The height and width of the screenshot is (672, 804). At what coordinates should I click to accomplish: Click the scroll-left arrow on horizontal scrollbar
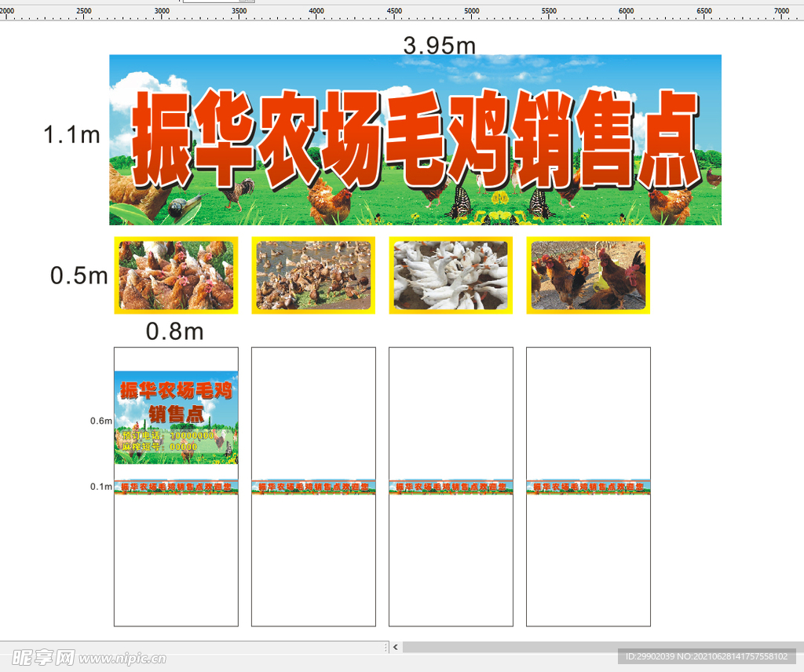pos(396,648)
